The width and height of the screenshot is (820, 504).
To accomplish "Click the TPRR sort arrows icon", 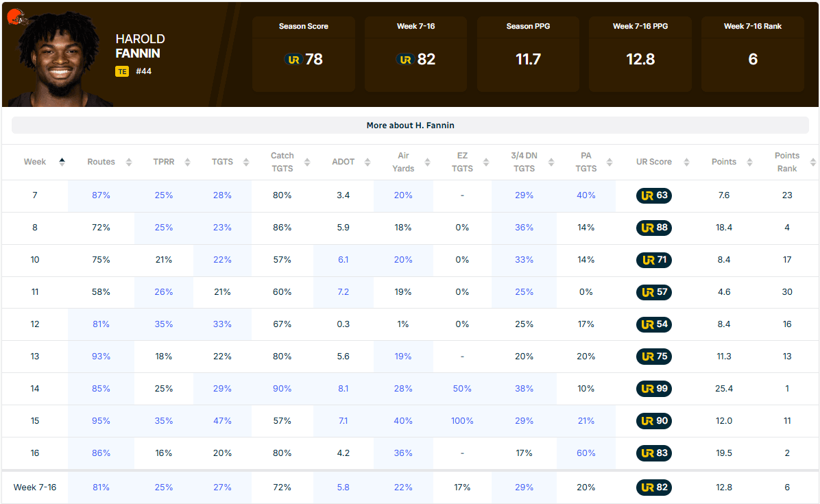I will pos(187,162).
